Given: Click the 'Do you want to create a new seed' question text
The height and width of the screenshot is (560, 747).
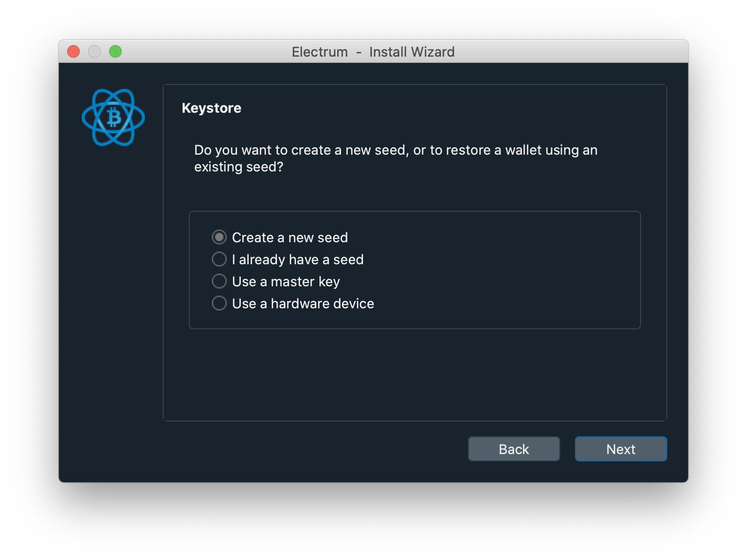Looking at the screenshot, I should [x=396, y=158].
